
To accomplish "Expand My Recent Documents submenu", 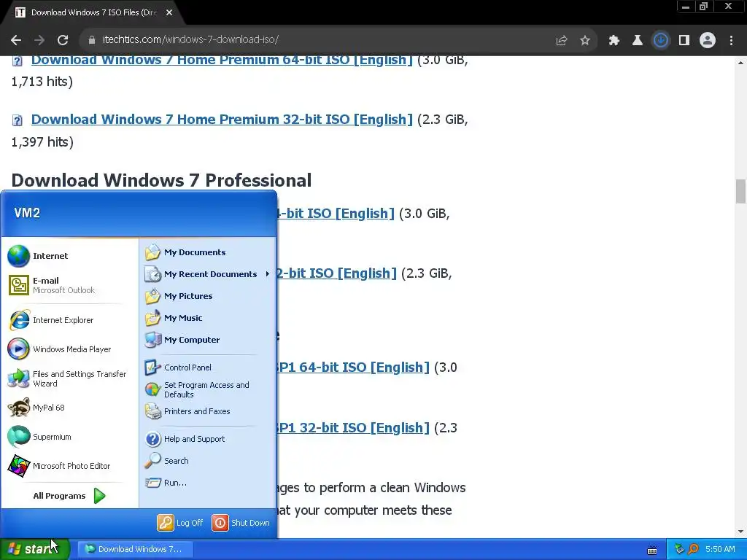I will (208, 274).
